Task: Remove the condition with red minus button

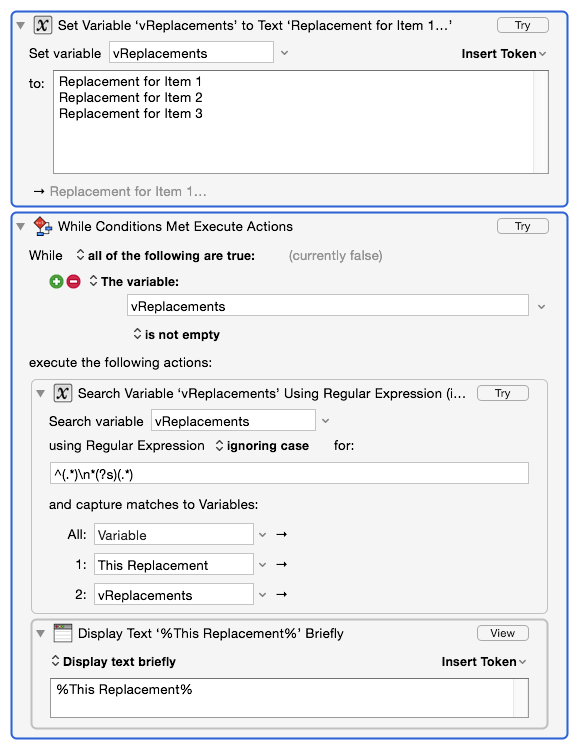Action: pos(73,281)
